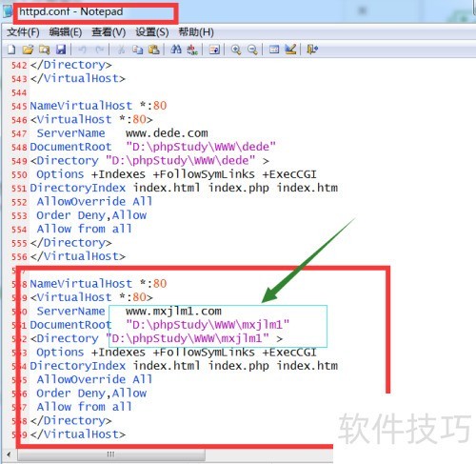Viewport: 476px width, 464px height.
Task: Click </VirtualHost> on line 543
Action: coord(78,78)
